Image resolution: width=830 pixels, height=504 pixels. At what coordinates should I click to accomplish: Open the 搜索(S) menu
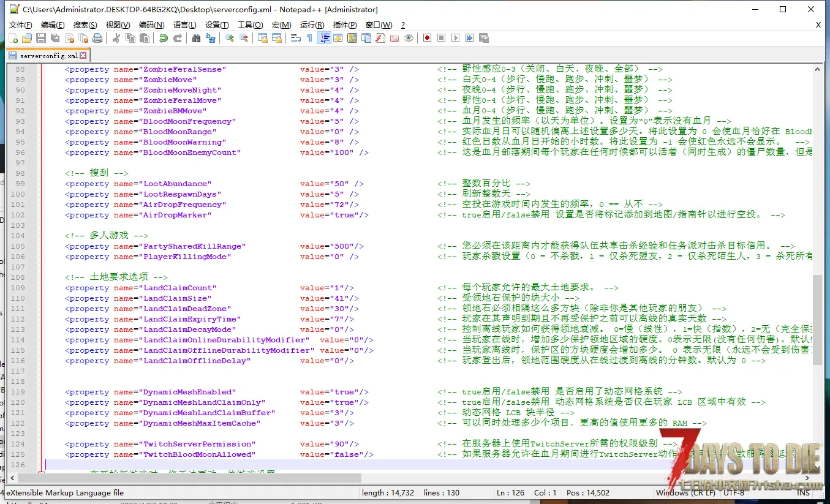tap(85, 25)
